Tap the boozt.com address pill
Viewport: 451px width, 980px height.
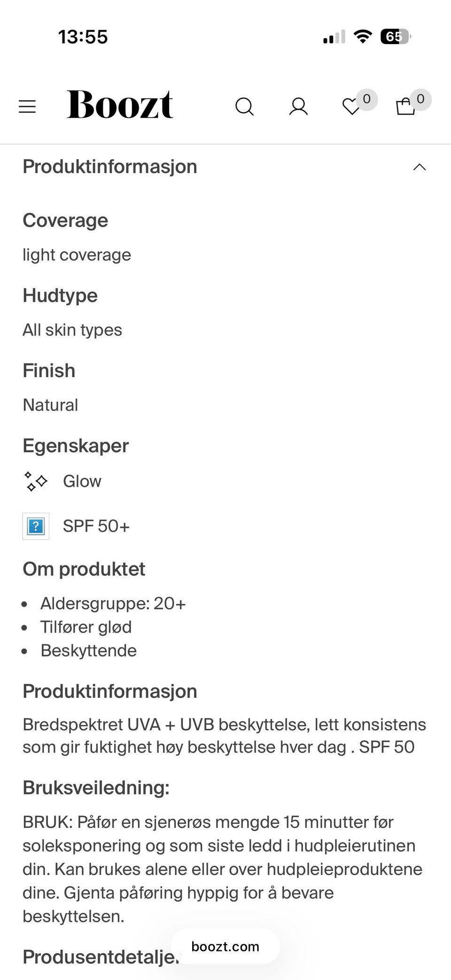(x=225, y=946)
